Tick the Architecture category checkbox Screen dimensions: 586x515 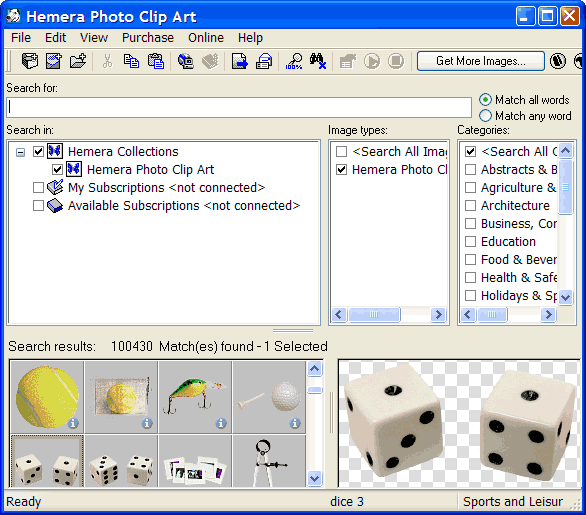pyautogui.click(x=470, y=205)
